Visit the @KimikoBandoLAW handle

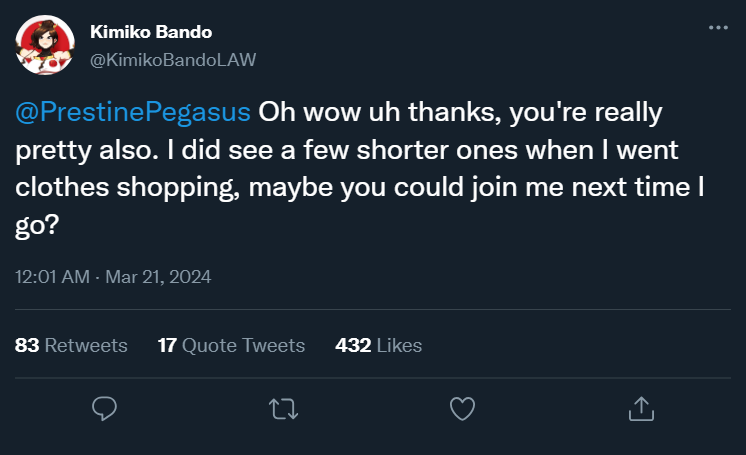173,59
